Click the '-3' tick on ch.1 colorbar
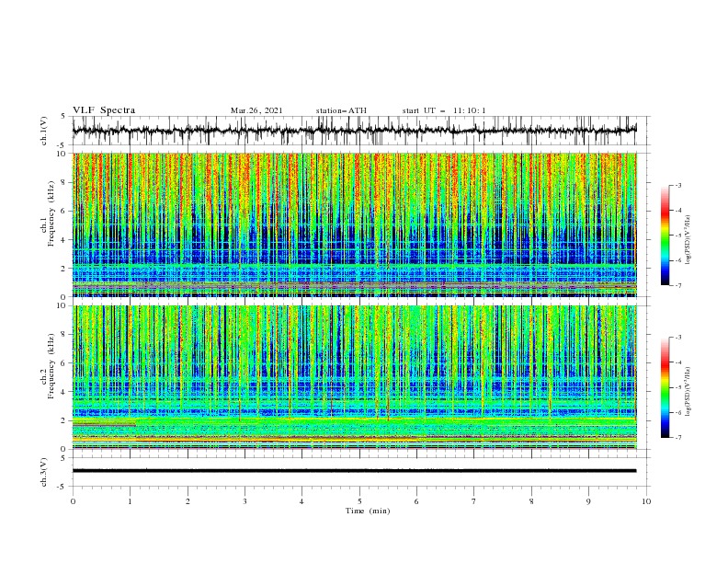Viewport: 728px width, 563px height. tap(677, 185)
